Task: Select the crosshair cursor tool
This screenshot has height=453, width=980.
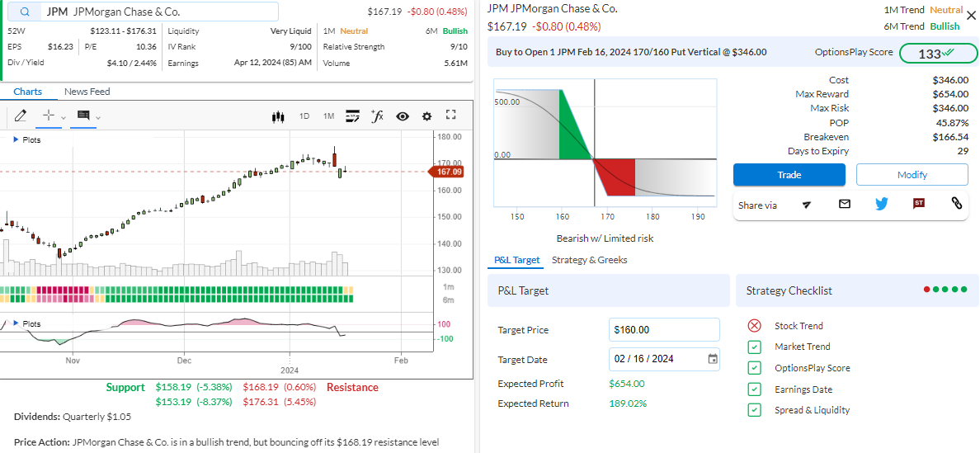Action: coord(49,116)
